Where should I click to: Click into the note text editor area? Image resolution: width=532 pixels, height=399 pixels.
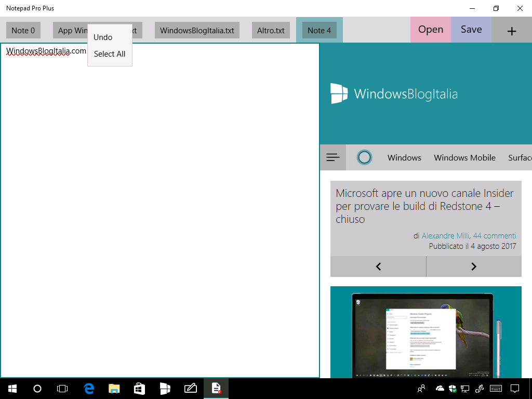point(160,210)
